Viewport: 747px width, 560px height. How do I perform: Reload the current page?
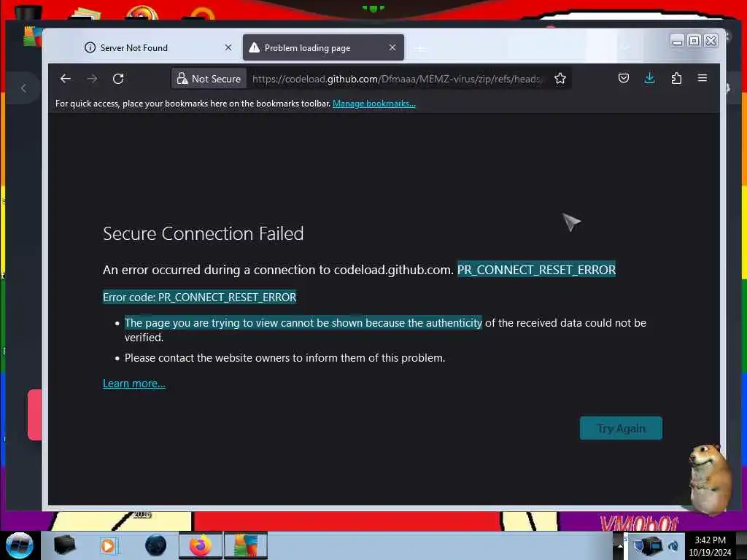click(118, 79)
